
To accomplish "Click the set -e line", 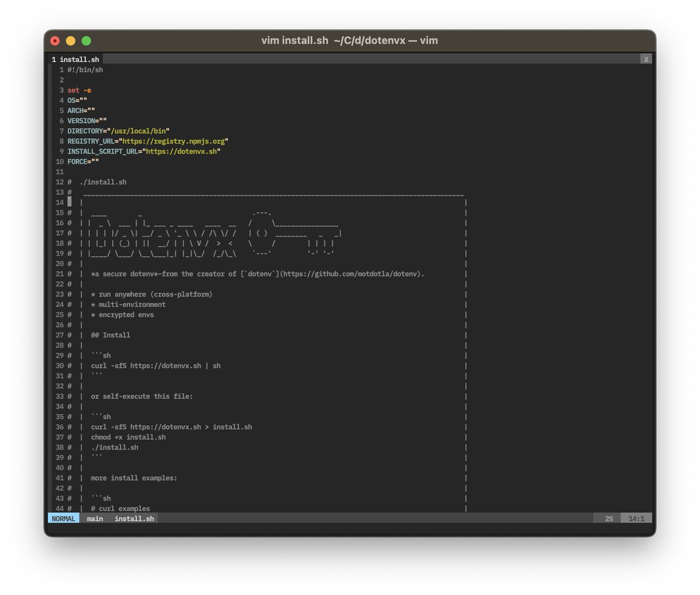I will [79, 90].
